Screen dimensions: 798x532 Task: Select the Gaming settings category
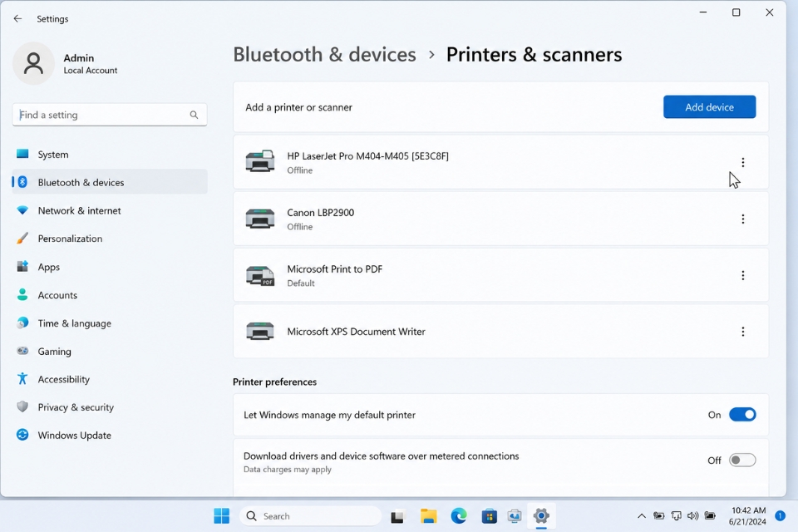[x=110, y=351]
